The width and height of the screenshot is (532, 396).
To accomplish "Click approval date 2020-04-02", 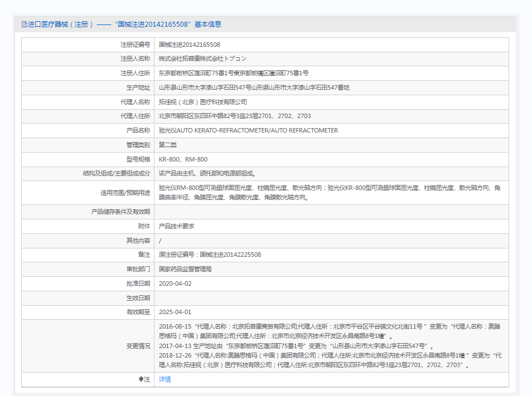I will click(175, 283).
